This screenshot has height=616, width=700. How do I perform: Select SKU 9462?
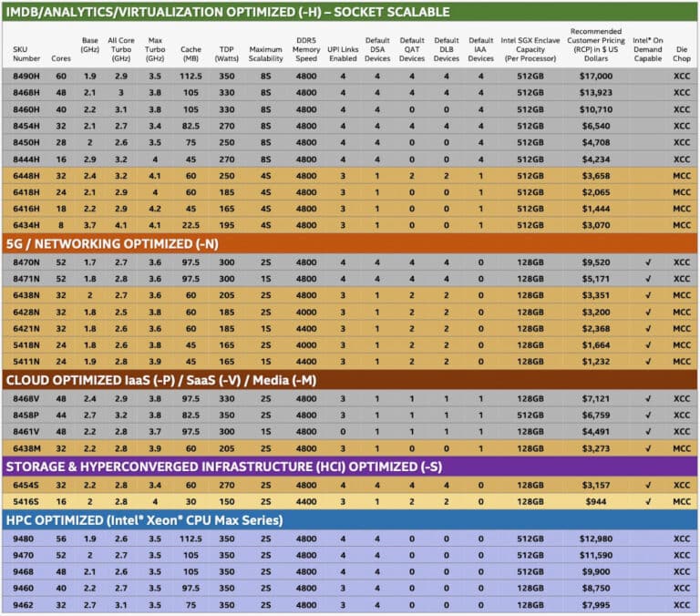(x=23, y=605)
